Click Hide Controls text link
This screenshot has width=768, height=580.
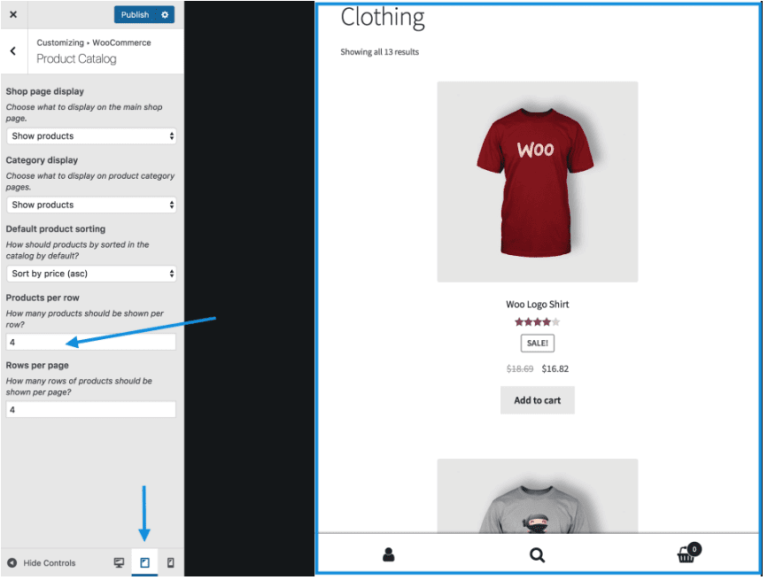tap(49, 563)
